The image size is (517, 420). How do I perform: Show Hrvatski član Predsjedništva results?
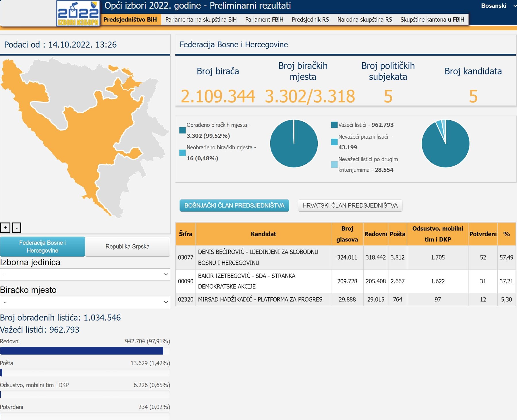[x=350, y=206]
